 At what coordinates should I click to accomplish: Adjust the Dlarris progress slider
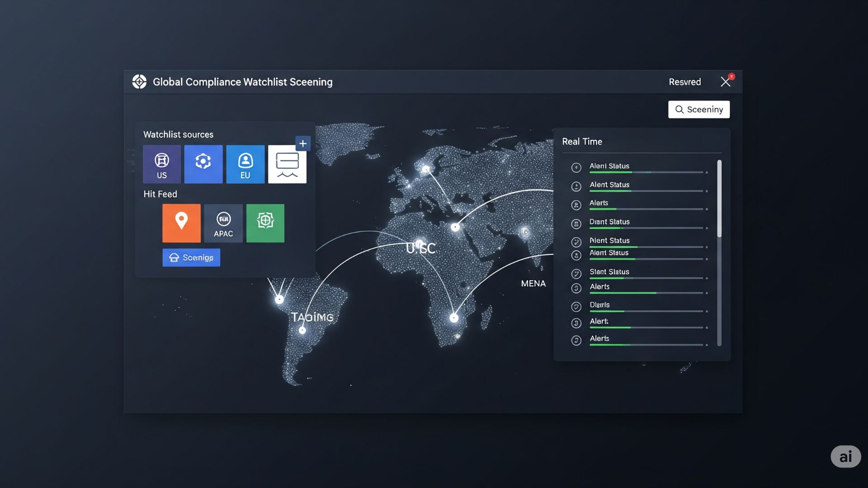pos(646,311)
